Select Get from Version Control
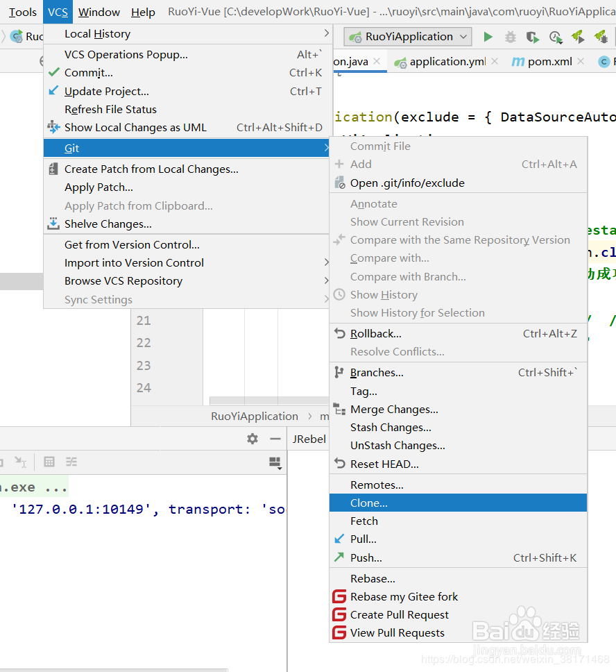The height and width of the screenshot is (672, 616). (x=188, y=245)
